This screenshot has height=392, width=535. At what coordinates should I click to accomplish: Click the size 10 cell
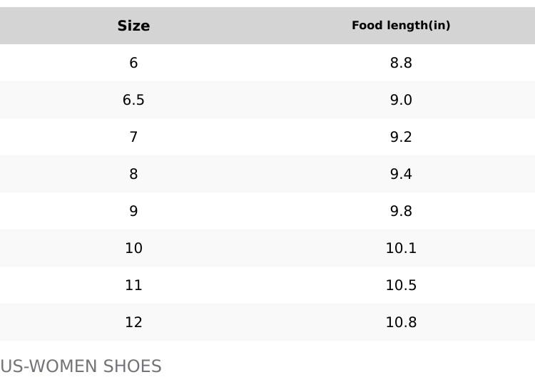[x=133, y=248]
